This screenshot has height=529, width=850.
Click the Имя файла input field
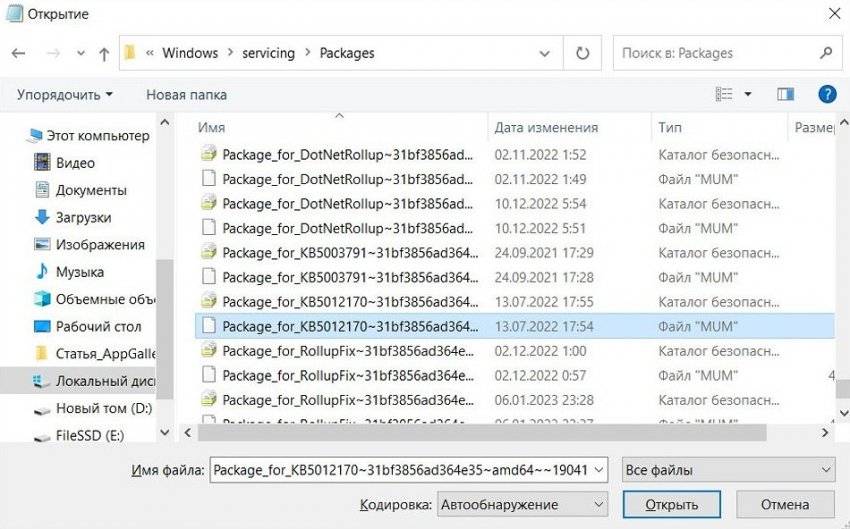click(x=407, y=470)
